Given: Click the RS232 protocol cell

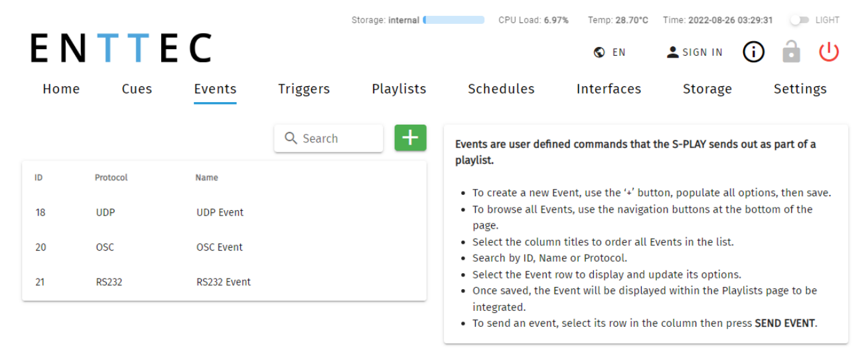Looking at the screenshot, I should (x=109, y=282).
